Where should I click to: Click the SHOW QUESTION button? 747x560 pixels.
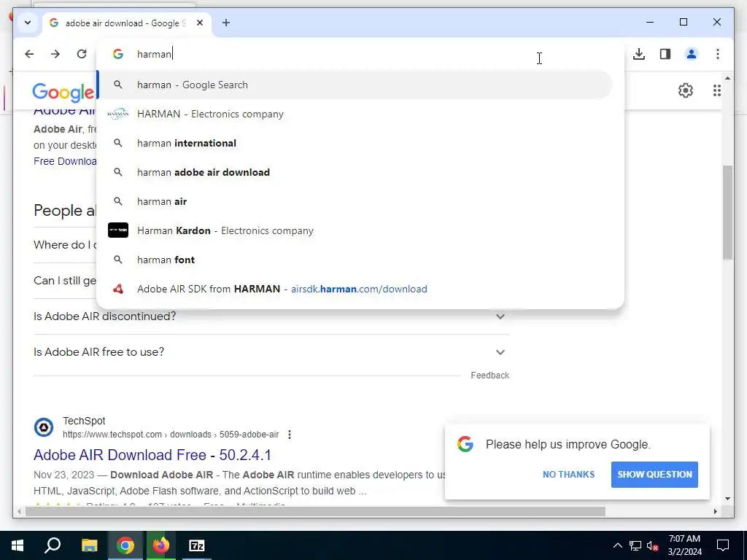click(654, 474)
